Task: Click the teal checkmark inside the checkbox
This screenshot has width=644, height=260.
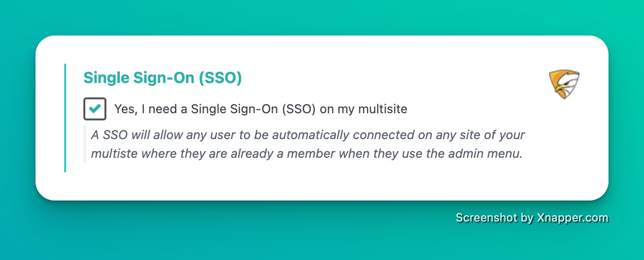Action: 95,108
